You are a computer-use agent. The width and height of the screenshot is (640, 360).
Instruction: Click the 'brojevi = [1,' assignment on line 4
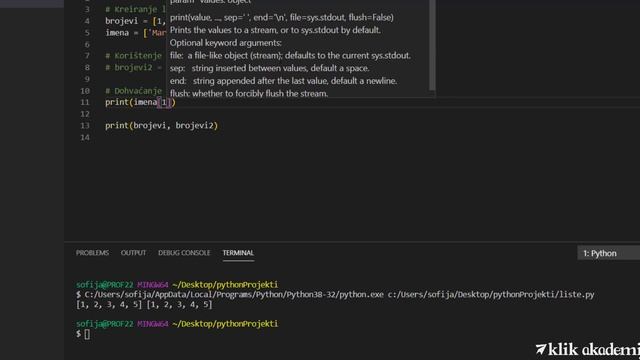click(135, 21)
